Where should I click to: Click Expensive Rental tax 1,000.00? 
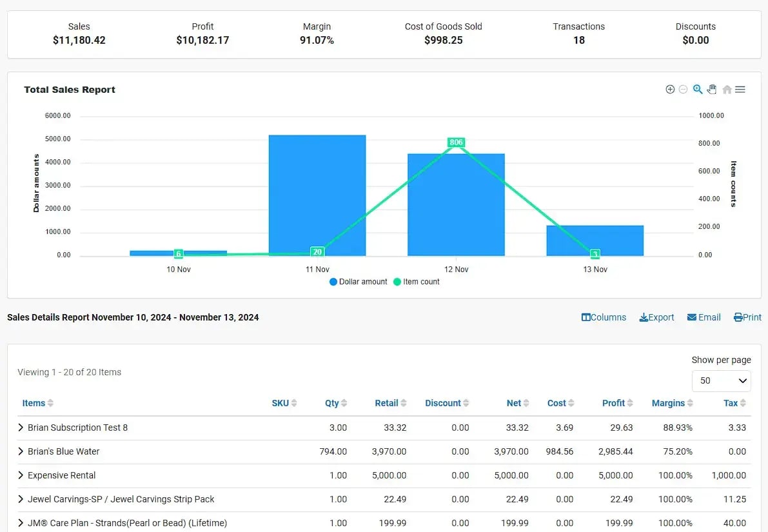point(729,476)
